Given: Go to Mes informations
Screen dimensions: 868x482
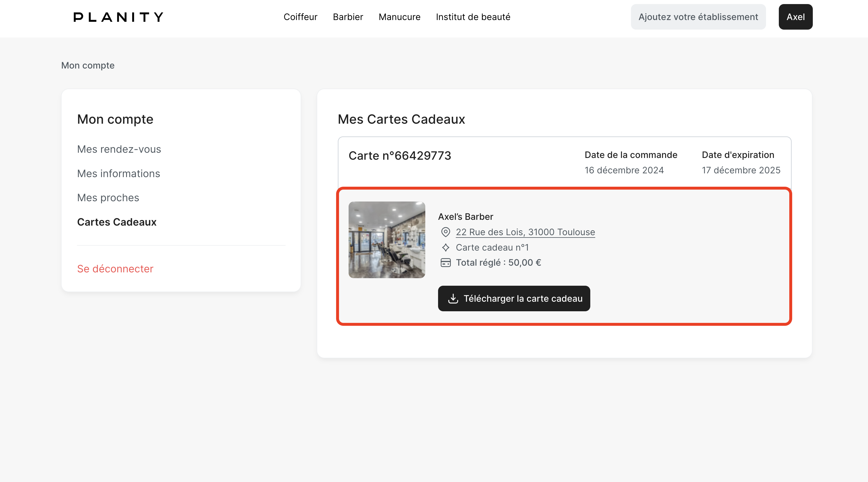Looking at the screenshot, I should click(119, 173).
